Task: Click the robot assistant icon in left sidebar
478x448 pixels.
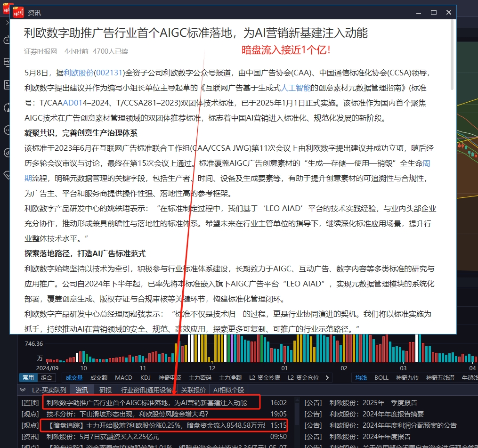Action: click(7, 40)
